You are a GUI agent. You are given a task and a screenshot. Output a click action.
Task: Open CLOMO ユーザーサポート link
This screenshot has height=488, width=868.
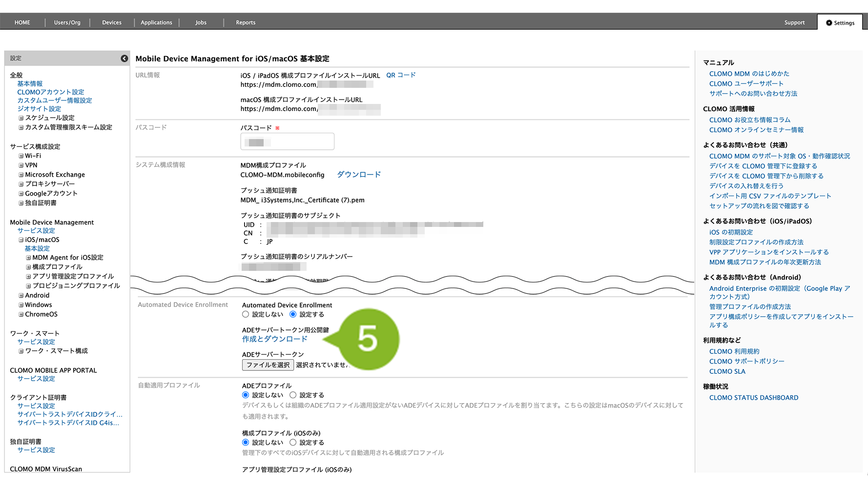746,84
